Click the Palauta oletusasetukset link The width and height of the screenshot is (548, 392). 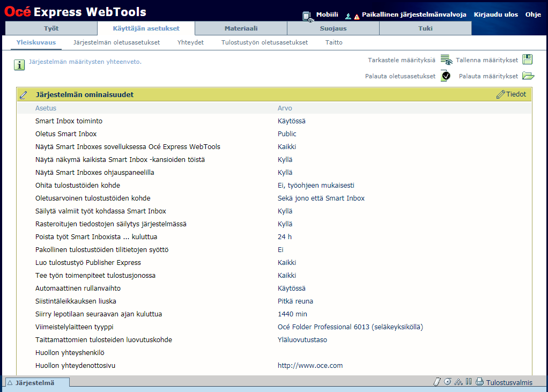click(x=400, y=76)
